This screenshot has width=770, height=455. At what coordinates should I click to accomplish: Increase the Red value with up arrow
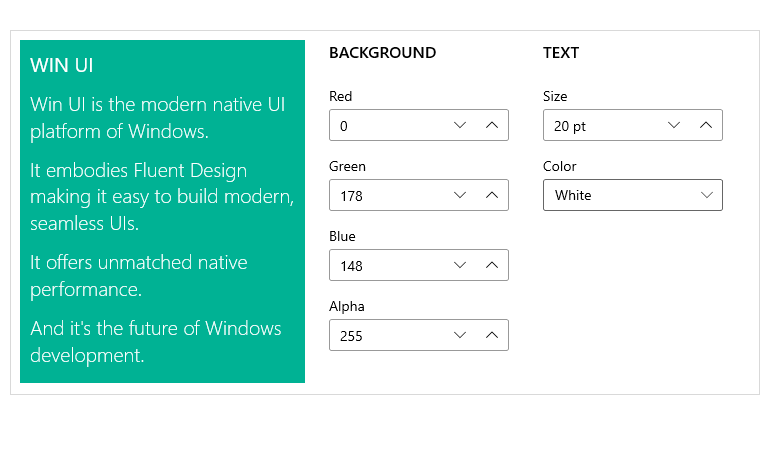pos(492,125)
